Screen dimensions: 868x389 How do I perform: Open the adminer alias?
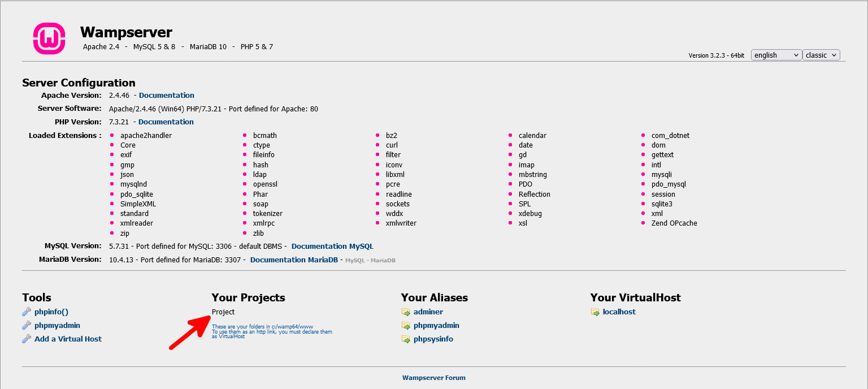428,312
